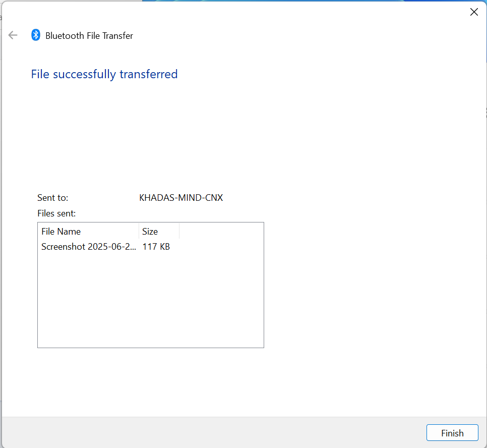Close the Bluetooth File Transfer window
This screenshot has height=448, width=487.
(x=474, y=12)
